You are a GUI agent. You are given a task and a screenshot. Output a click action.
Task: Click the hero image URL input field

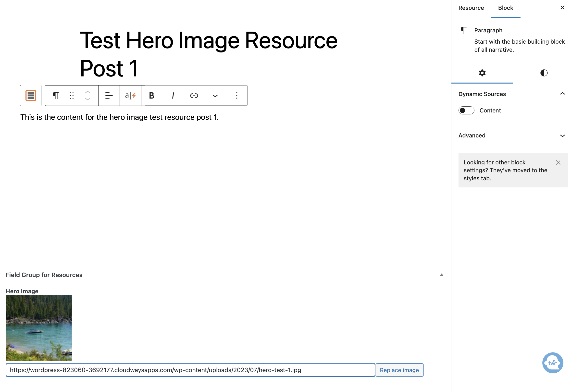click(190, 370)
